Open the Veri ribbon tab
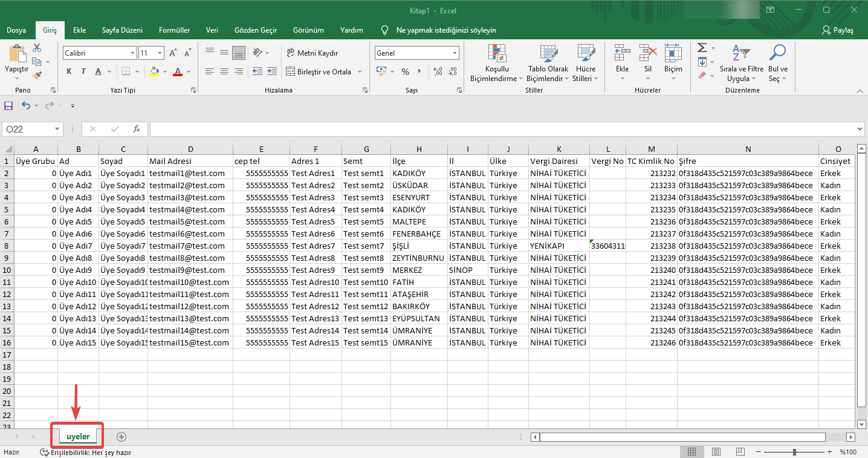Viewport: 868px width, 458px height. pyautogui.click(x=212, y=30)
